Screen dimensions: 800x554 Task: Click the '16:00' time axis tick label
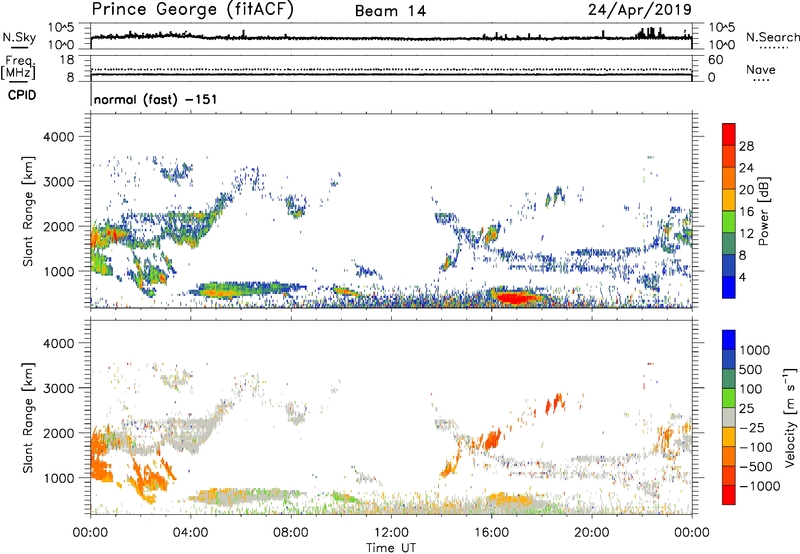(x=491, y=533)
